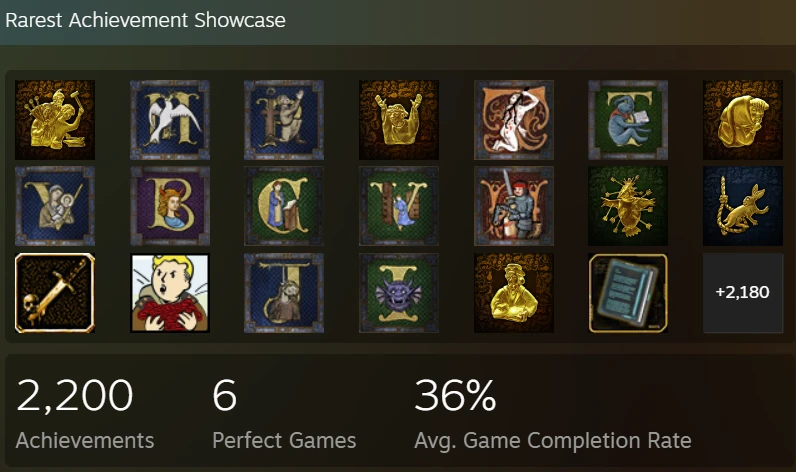Select the green letter C woman reading achievement

tap(284, 206)
